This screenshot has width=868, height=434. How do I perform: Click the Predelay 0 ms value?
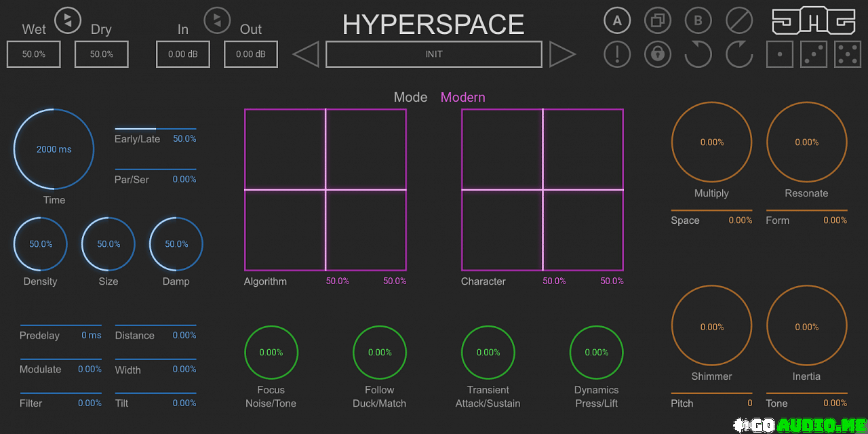(x=92, y=335)
